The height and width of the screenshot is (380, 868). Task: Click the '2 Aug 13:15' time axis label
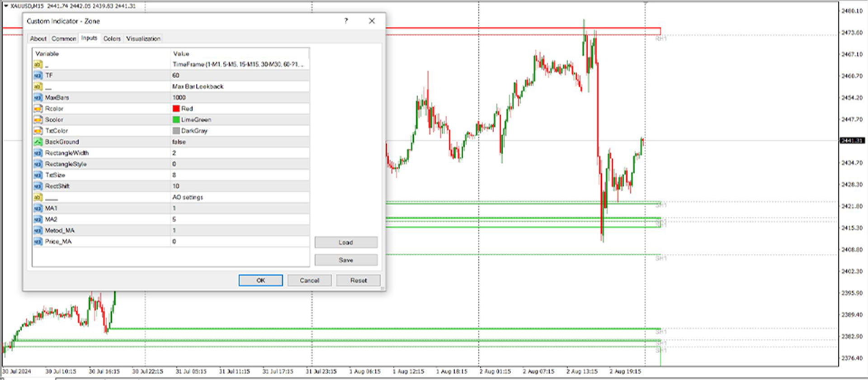[582, 371]
